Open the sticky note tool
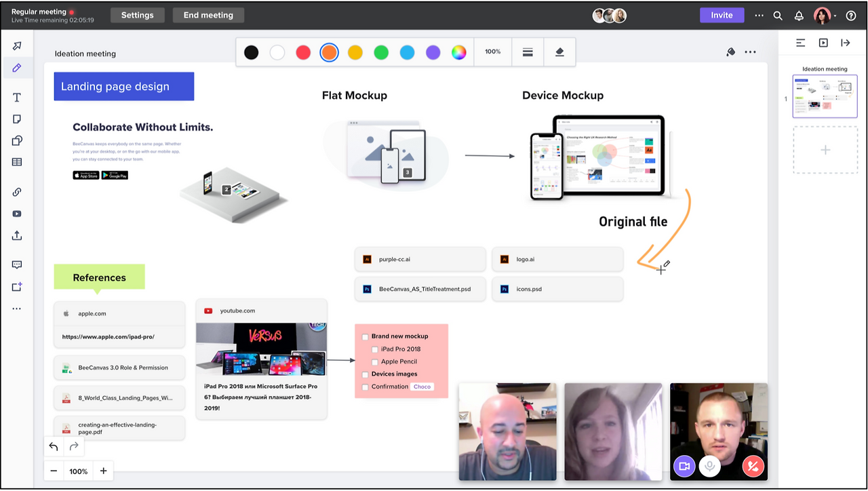 17,119
